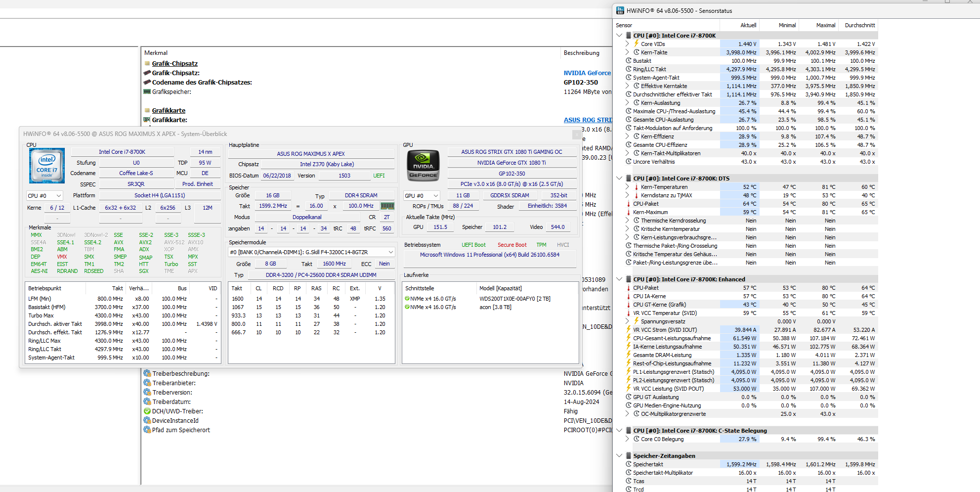Click the Intel Z370 (Kaby Lake) chipset field
Screen dimensions: 980x492
click(327, 165)
